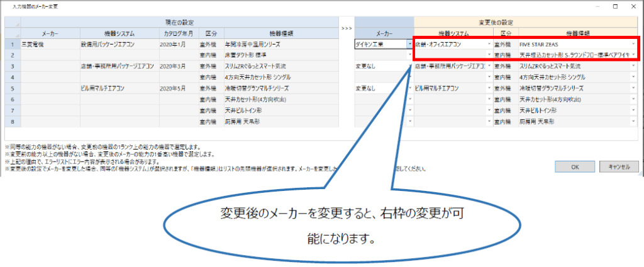The width and height of the screenshot is (644, 267).
Task: Open 厨房用 天吊形 dropdown in 変更後の設定
Action: 633,121
